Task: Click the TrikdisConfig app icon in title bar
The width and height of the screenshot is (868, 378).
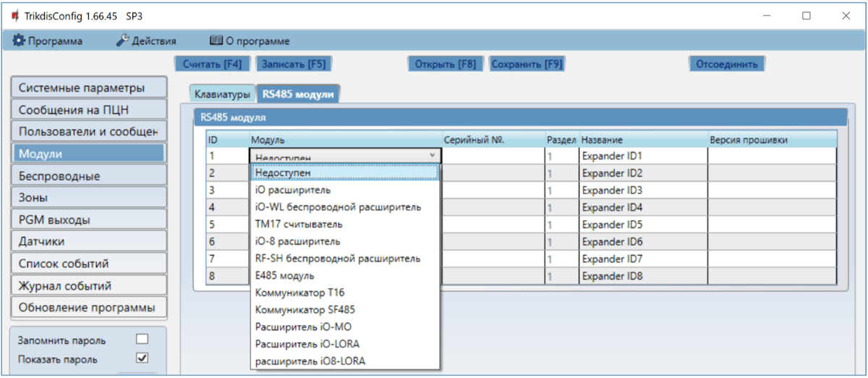Action: click(x=15, y=17)
